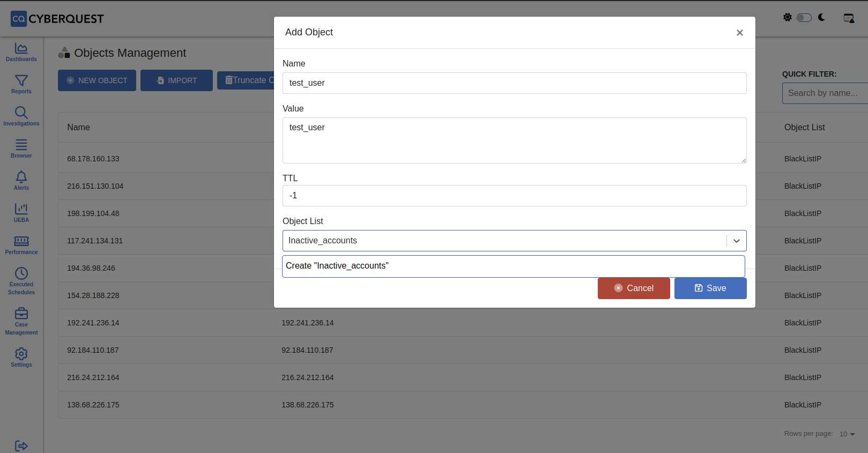Click the Name column header
868x453 pixels.
(x=78, y=128)
